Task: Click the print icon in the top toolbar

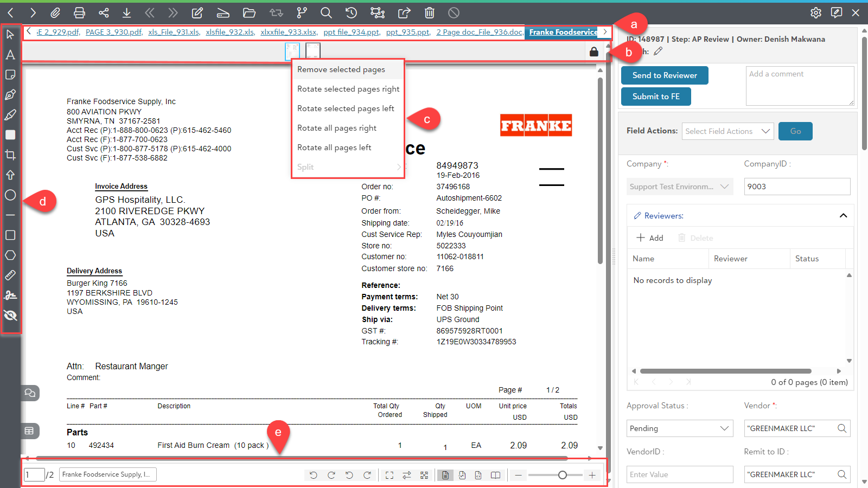Action: pyautogui.click(x=79, y=12)
